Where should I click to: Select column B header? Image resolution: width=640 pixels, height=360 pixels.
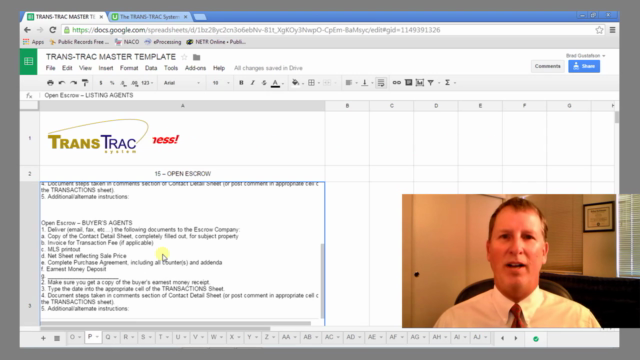click(x=347, y=106)
